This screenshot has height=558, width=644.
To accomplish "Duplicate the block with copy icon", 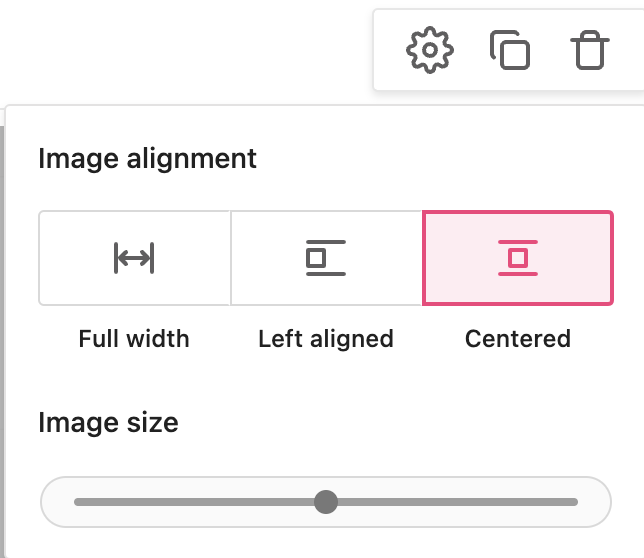I will (x=509, y=49).
